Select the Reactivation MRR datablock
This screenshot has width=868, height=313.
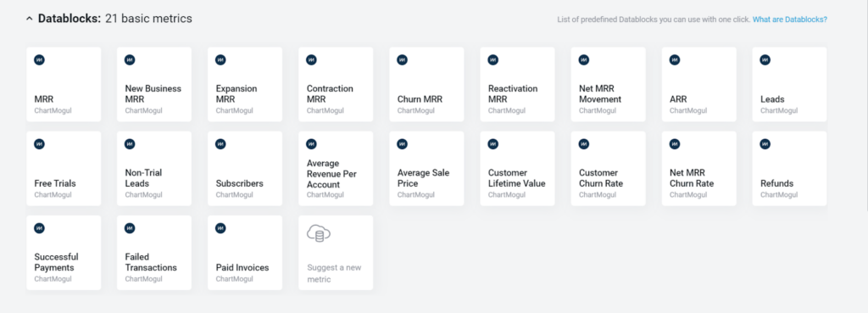tap(518, 84)
